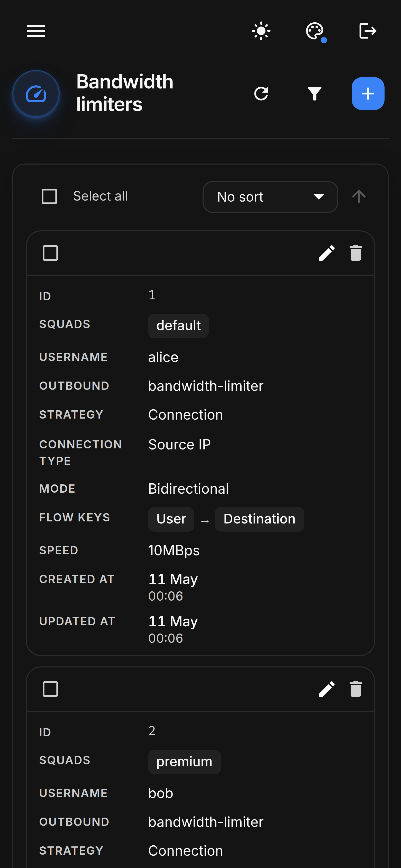
Task: Open the hamburger navigation menu
Action: [36, 31]
